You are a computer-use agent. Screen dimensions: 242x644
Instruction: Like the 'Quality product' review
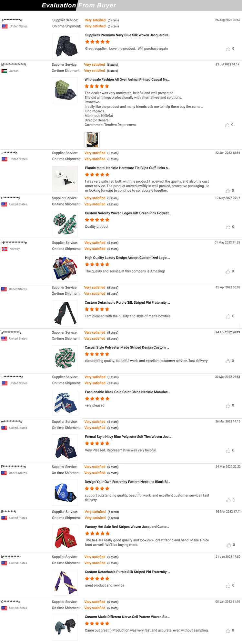[228, 227]
